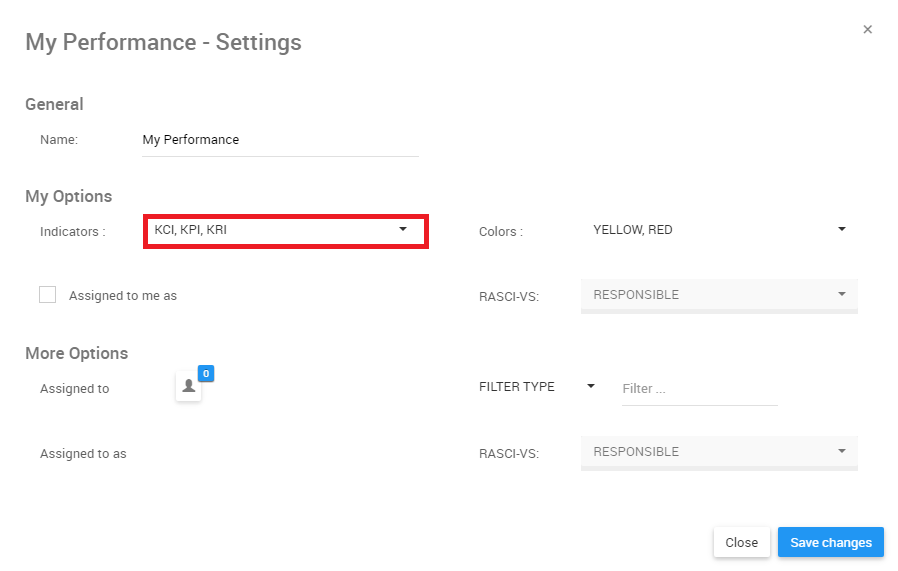Screen dimensions: 898x571
Task: Click the blue 0 count badge
Action: tap(206, 373)
